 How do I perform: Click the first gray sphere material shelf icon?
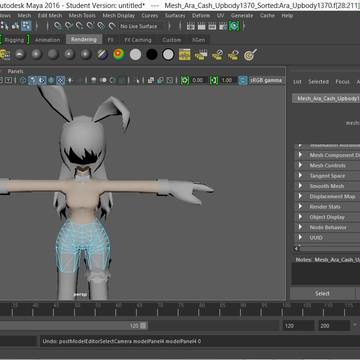tap(20, 54)
